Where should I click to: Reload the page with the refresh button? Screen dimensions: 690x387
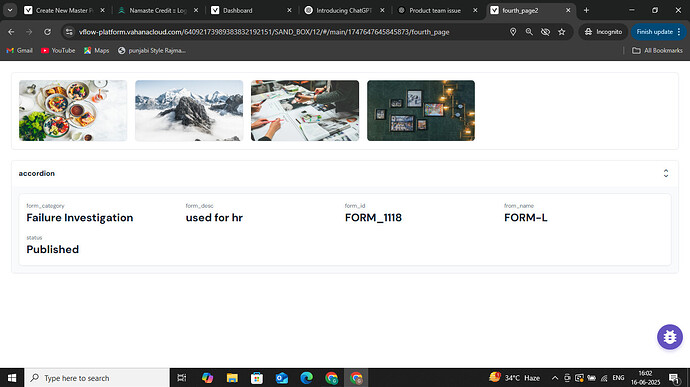[x=47, y=32]
